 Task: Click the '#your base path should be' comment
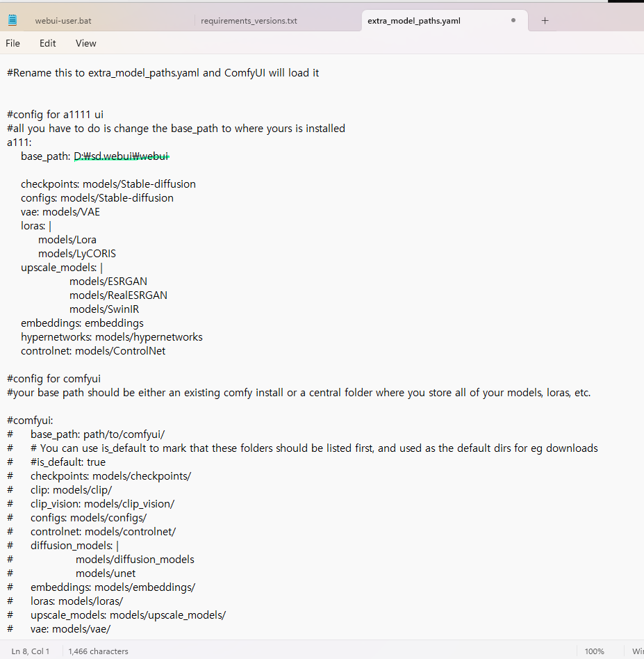pyautogui.click(x=299, y=393)
